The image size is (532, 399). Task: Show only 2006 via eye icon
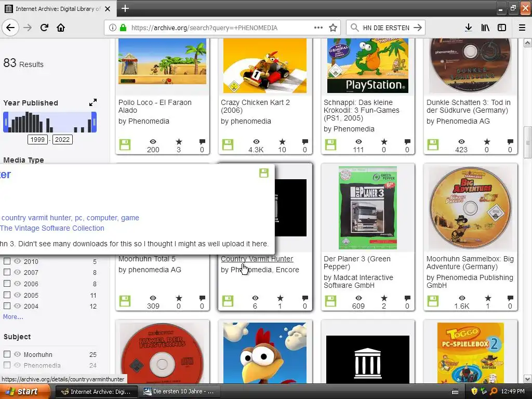coord(17,284)
